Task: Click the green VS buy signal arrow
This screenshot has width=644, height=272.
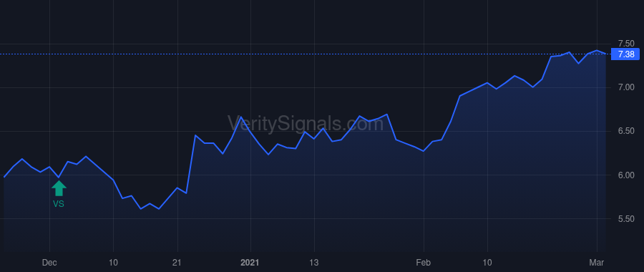Action: pyautogui.click(x=59, y=188)
